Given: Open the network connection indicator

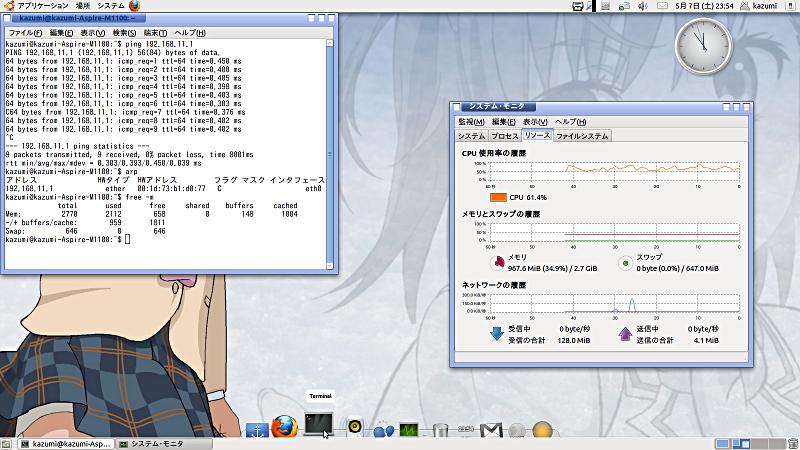Looking at the screenshot, I should click(623, 6).
